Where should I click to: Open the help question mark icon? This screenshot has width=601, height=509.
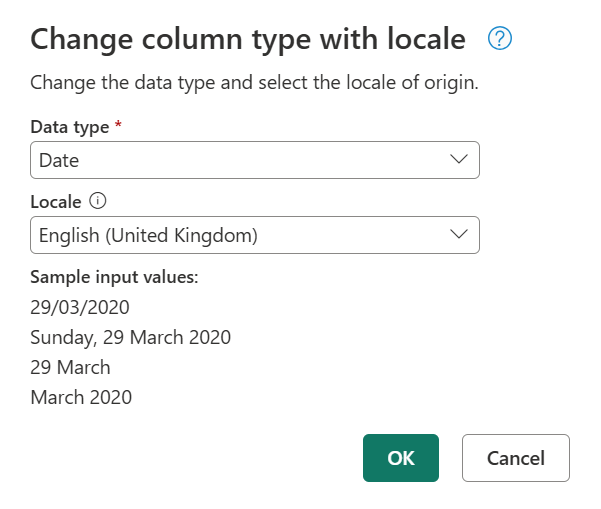[x=500, y=39]
